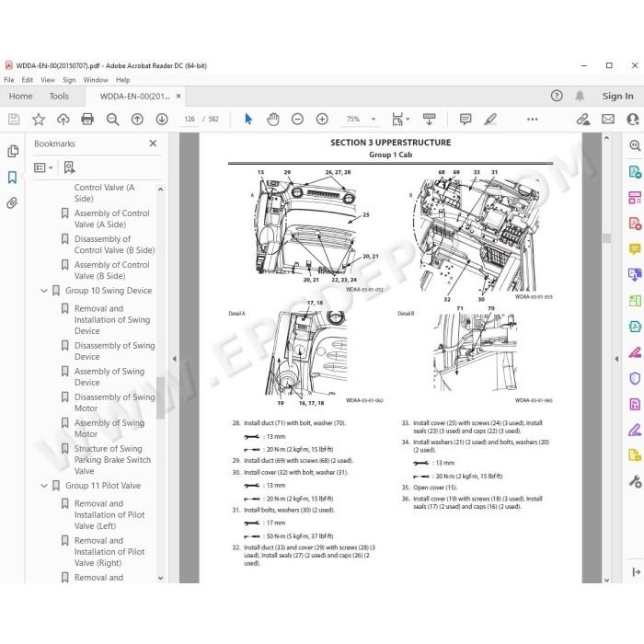Close the Bookmarks panel
Viewport: 644px width, 644px height.
[x=153, y=144]
